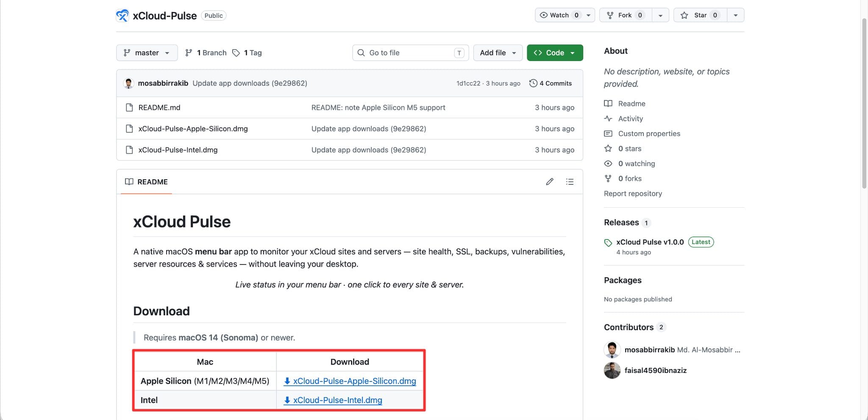This screenshot has height=420, width=868.
Task: Open the green Code dropdown button
Action: 555,53
